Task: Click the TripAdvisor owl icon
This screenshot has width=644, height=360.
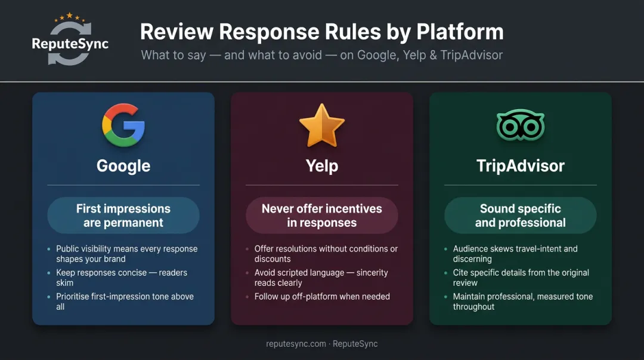Action: pyautogui.click(x=521, y=125)
